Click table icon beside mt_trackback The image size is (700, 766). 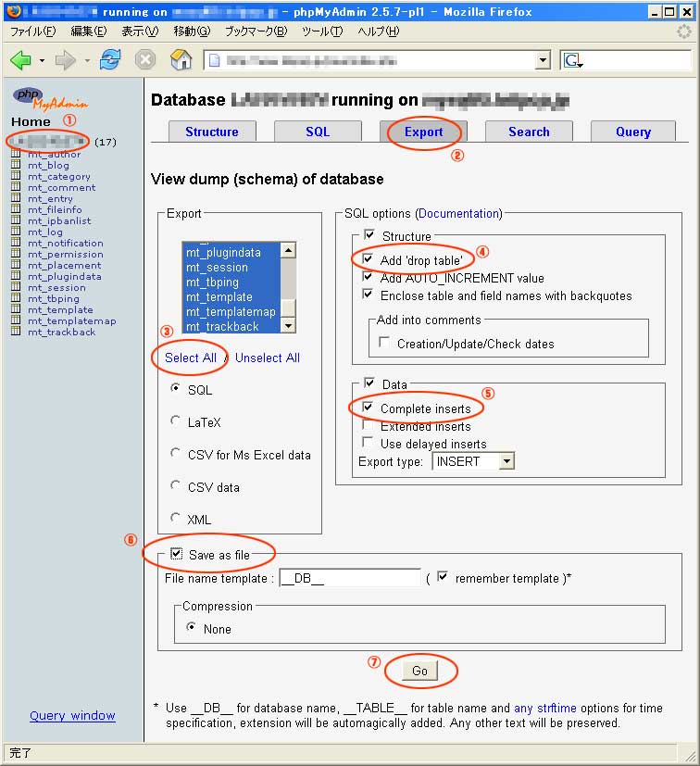16,332
